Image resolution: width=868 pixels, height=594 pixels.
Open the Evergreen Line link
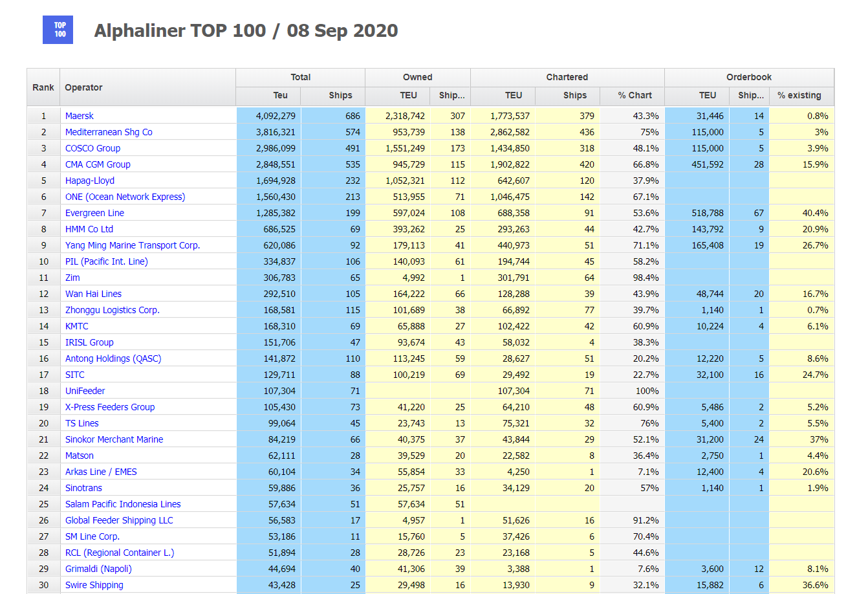(x=94, y=213)
